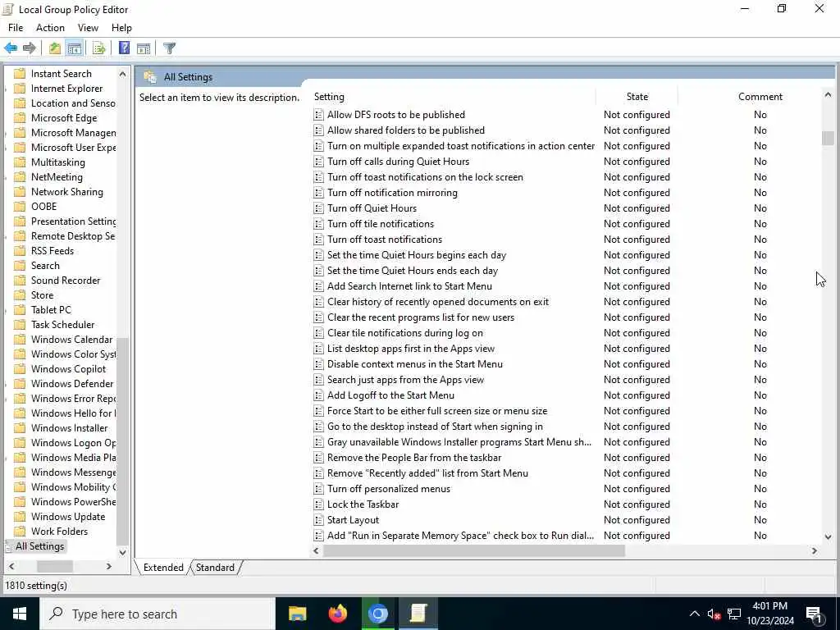Switch to the Extended tab
Screen dimensions: 840x630
point(163,568)
